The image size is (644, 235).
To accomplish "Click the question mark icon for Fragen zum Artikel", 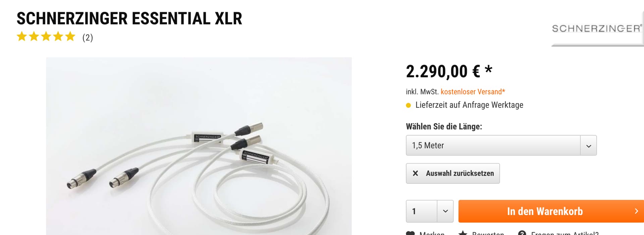I will (x=522, y=233).
